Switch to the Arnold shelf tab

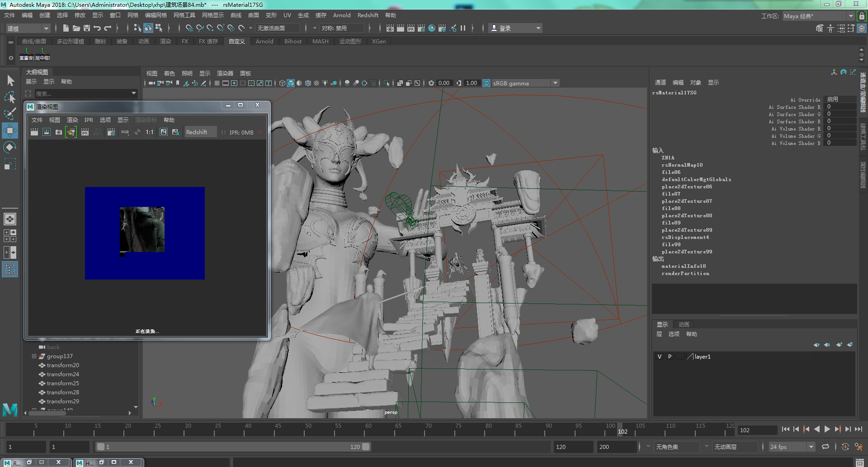pos(264,42)
